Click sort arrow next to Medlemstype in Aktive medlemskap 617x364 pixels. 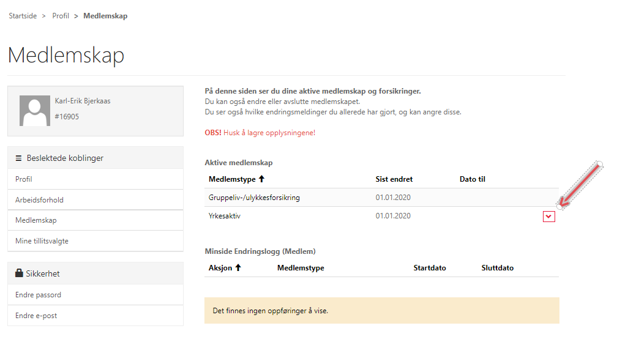click(x=262, y=179)
